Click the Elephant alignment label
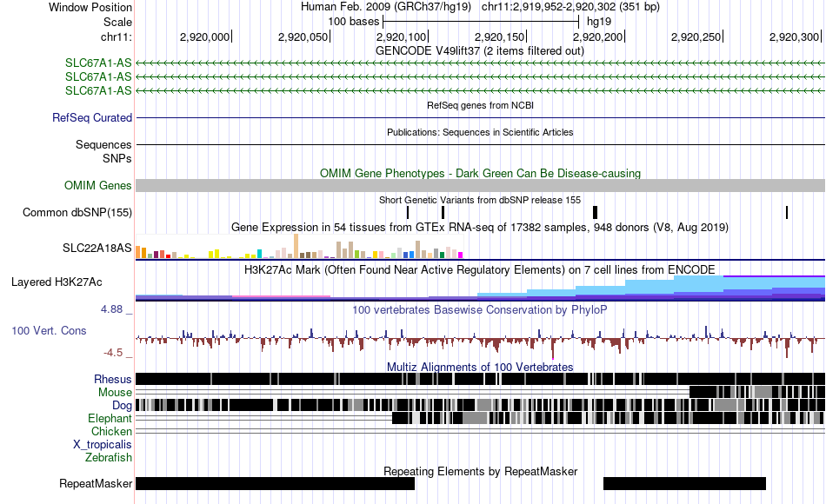 (110, 418)
